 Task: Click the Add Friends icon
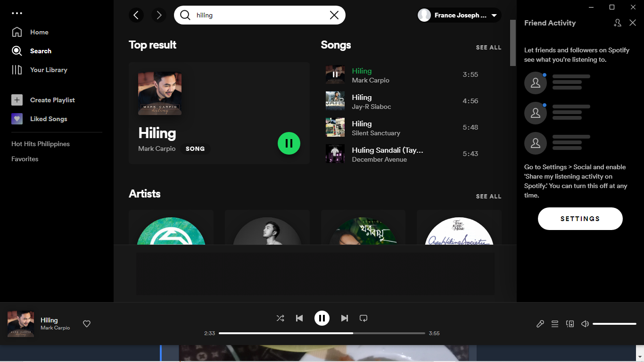pos(618,23)
